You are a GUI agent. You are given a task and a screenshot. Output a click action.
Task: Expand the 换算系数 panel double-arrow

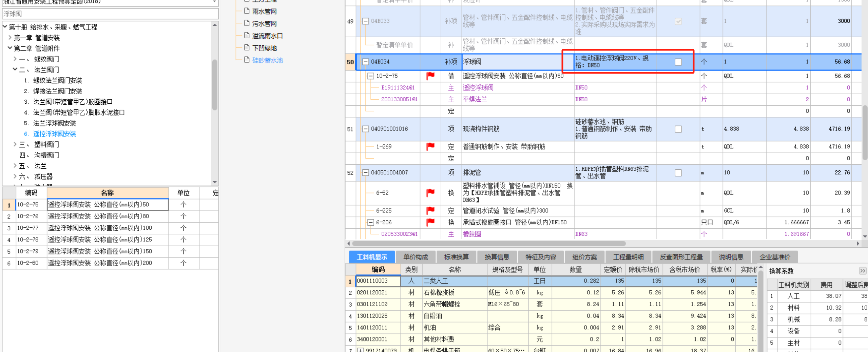click(x=862, y=271)
